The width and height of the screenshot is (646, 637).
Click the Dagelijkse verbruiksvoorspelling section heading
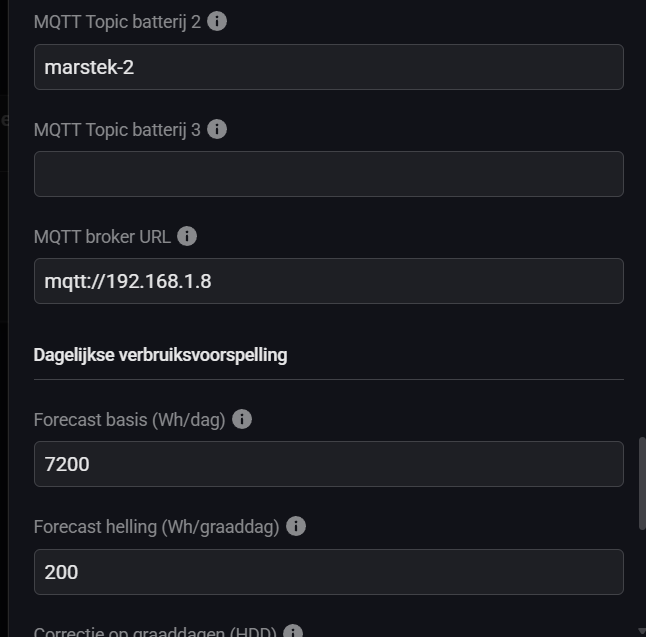coord(160,355)
